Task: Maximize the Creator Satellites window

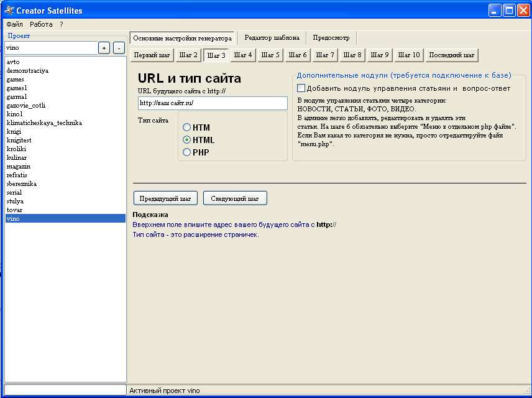Action: (x=509, y=11)
